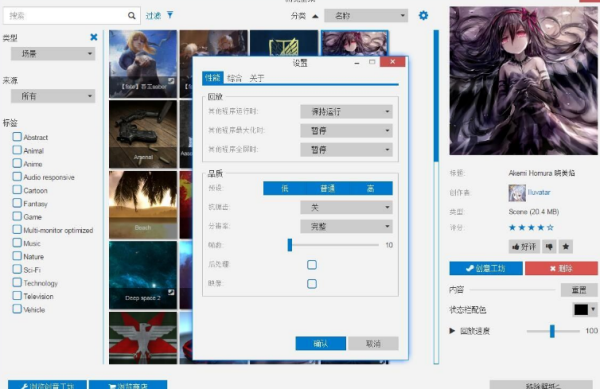Select the Arsenal wallpaper thumbnail
The width and height of the screenshot is (600, 389).
click(x=143, y=134)
